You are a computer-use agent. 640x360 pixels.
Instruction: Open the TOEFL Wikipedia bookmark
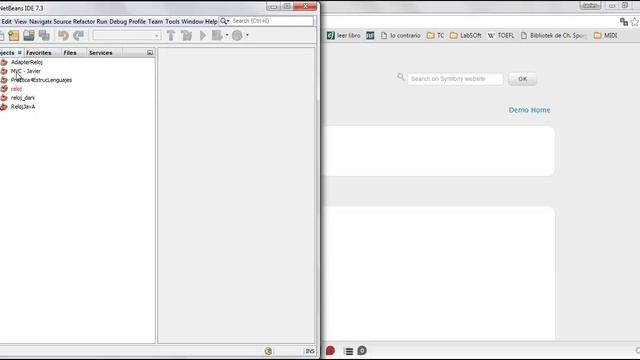(501, 36)
